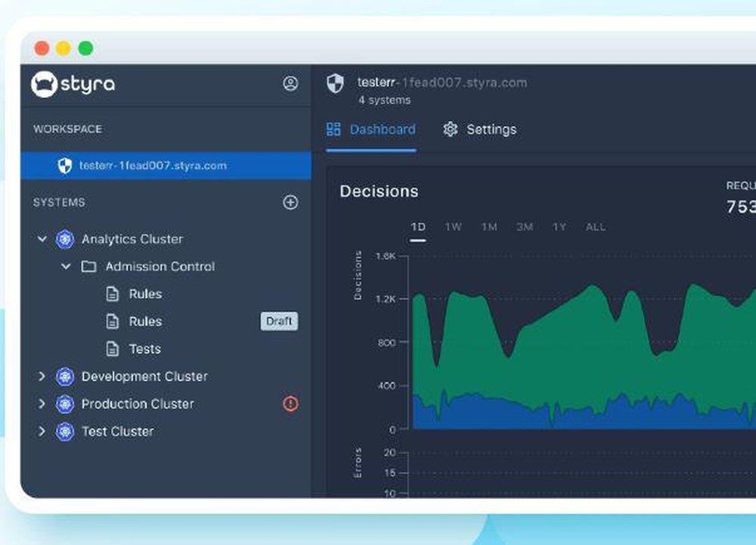Click the Analytics Cluster Kubernetes icon
Screen dimensions: 756x545
tap(65, 239)
